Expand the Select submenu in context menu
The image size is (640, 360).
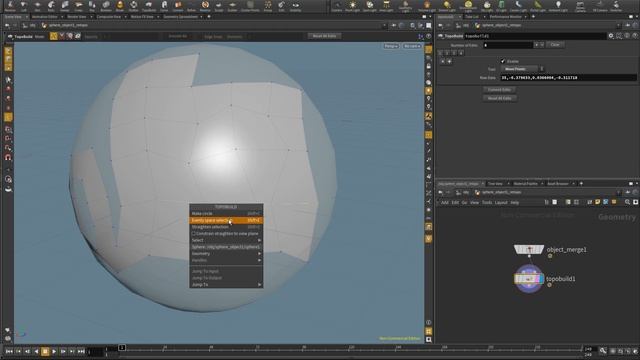click(226, 240)
